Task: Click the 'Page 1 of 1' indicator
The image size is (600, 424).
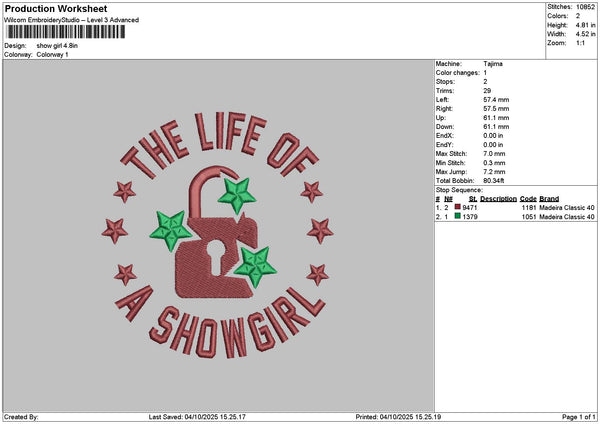Action: [x=579, y=417]
